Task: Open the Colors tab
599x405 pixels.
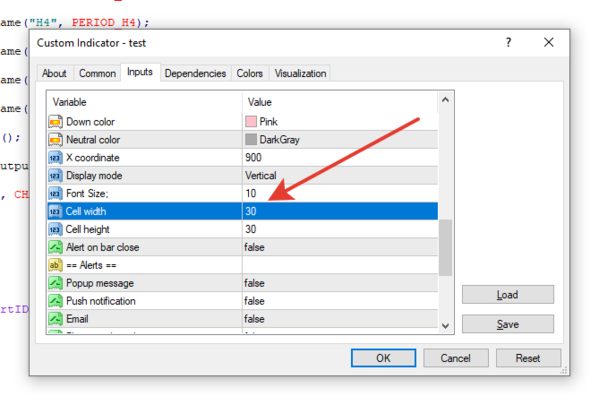Action: click(x=249, y=73)
